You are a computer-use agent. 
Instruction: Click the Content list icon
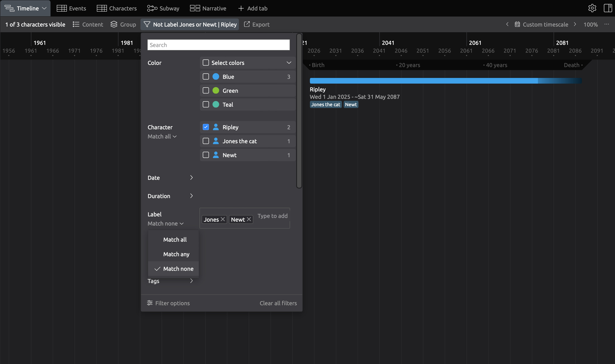[x=76, y=24]
